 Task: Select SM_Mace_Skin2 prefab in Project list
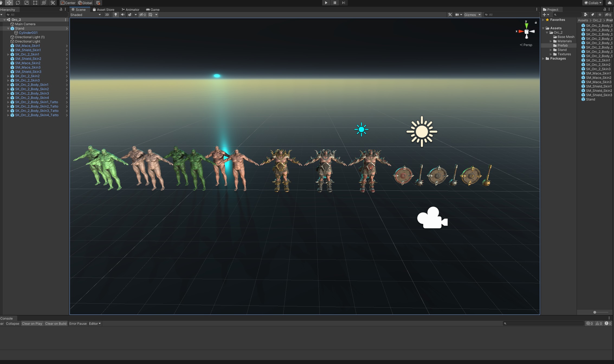tap(598, 78)
